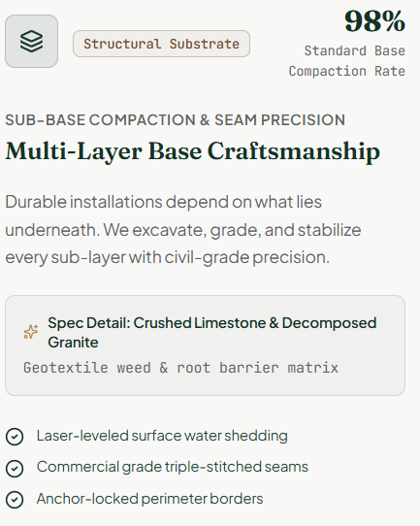Viewport: 420px width, 526px height.
Task: Click the SUB-BASE COMPACTION & SEAM PRECISION eyebrow
Action: pos(176,120)
